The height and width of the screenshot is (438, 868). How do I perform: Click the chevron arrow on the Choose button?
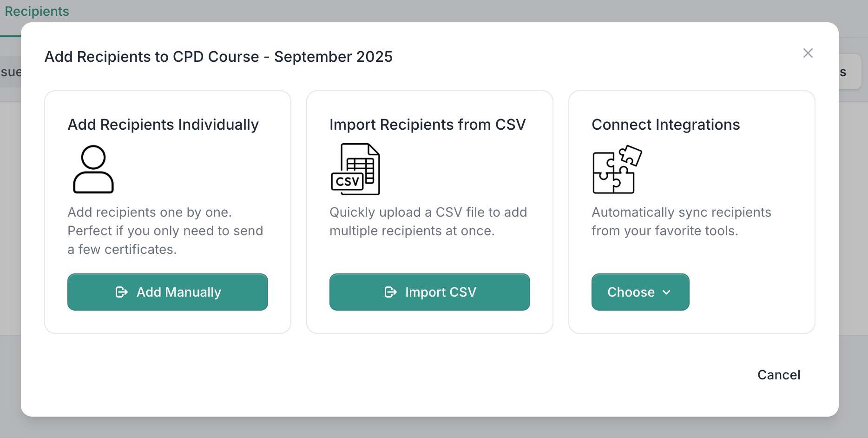pos(667,292)
